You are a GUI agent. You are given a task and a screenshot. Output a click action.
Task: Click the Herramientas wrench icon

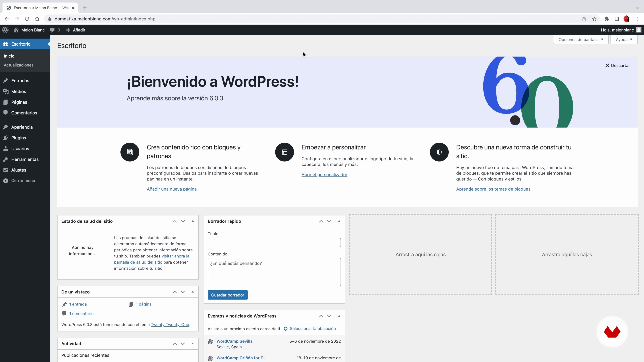tap(6, 159)
